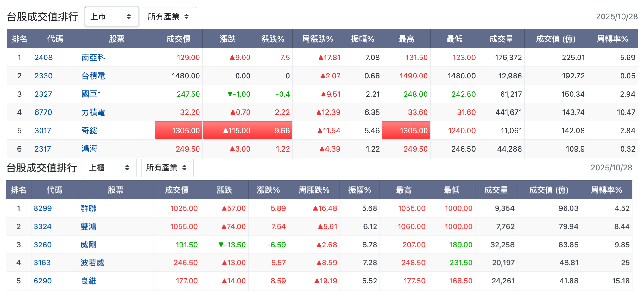Open the 力積電 stock page
Viewport: 644px width, 291px height.
93,112
